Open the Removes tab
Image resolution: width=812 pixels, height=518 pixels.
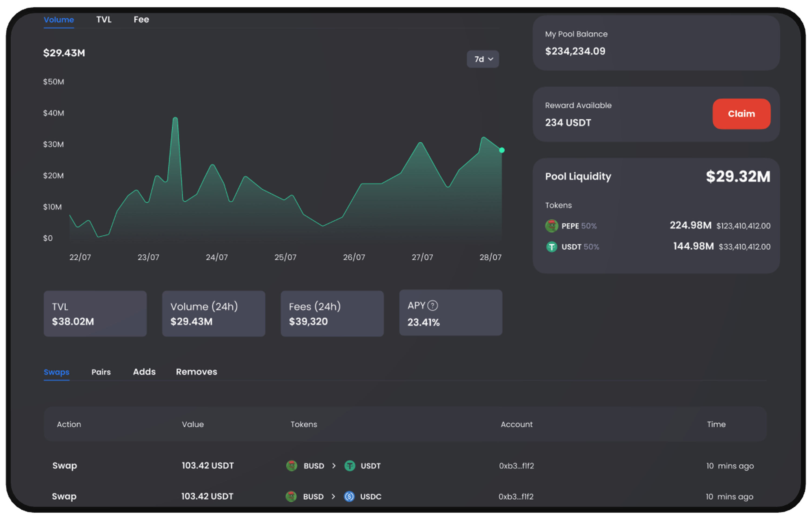point(196,372)
